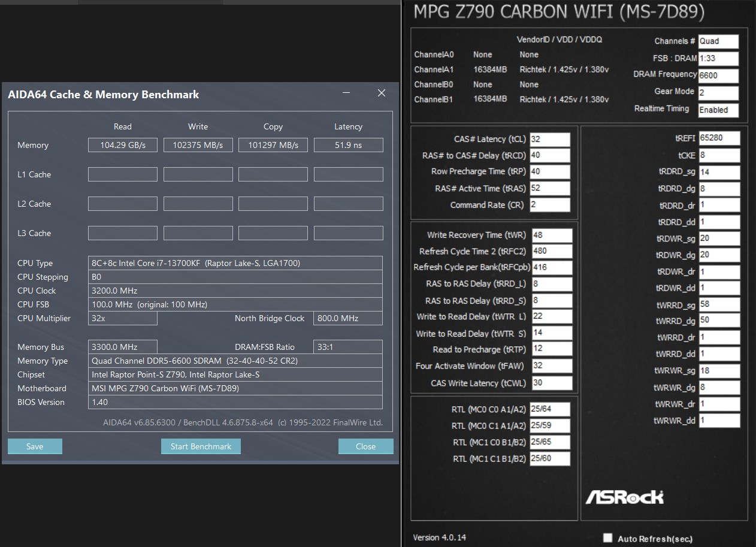Click the L3 Cache Latency field
The width and height of the screenshot is (756, 547).
click(x=349, y=233)
